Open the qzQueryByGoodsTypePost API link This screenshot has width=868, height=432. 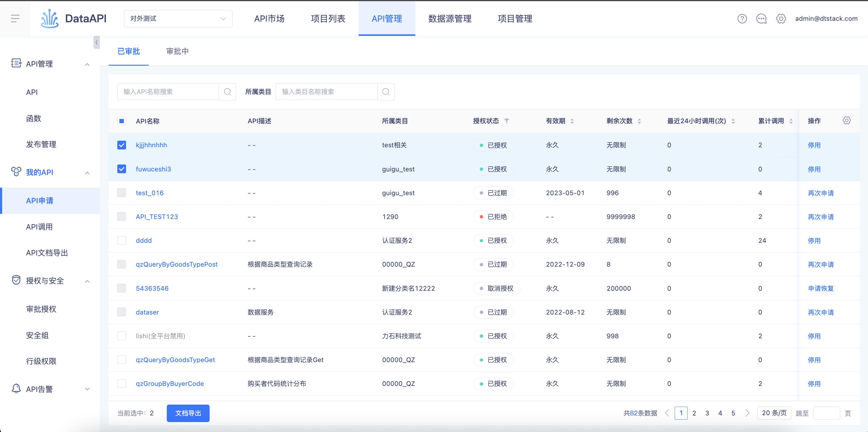(176, 265)
